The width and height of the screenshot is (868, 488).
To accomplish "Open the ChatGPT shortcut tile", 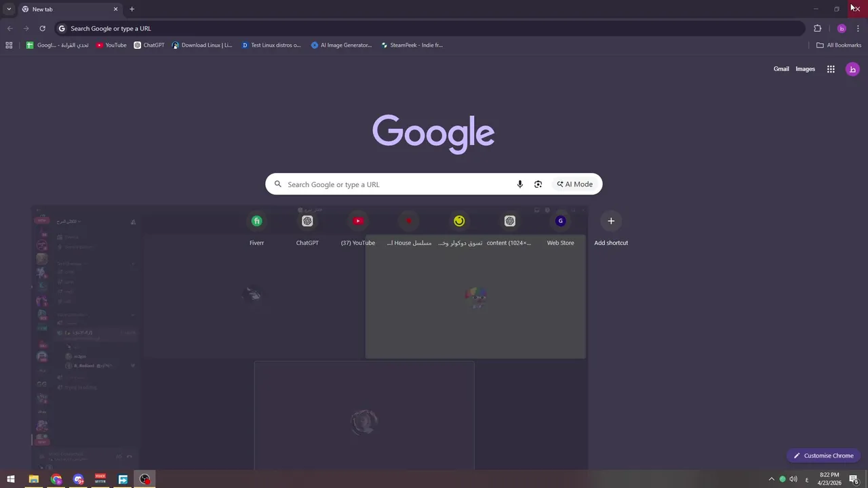I will 307,229.
